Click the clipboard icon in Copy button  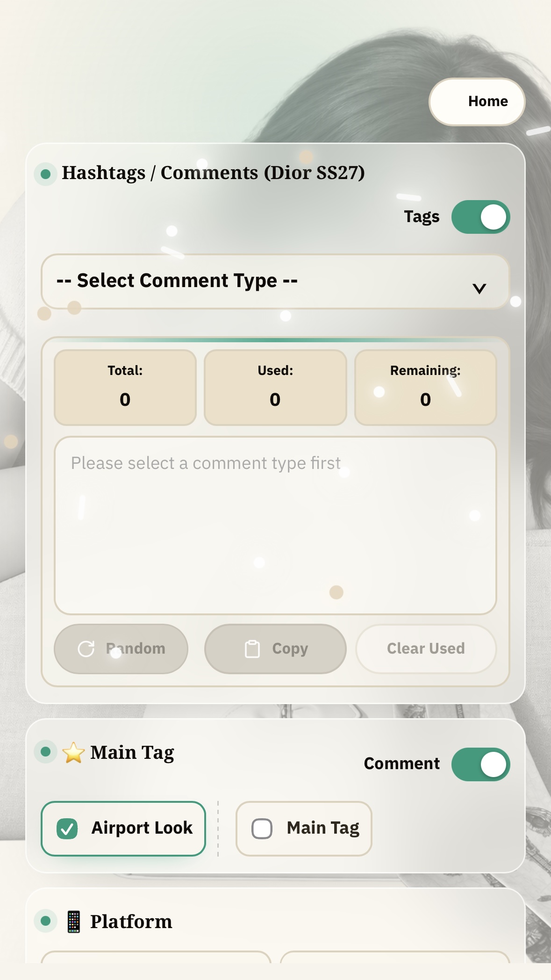tap(252, 649)
